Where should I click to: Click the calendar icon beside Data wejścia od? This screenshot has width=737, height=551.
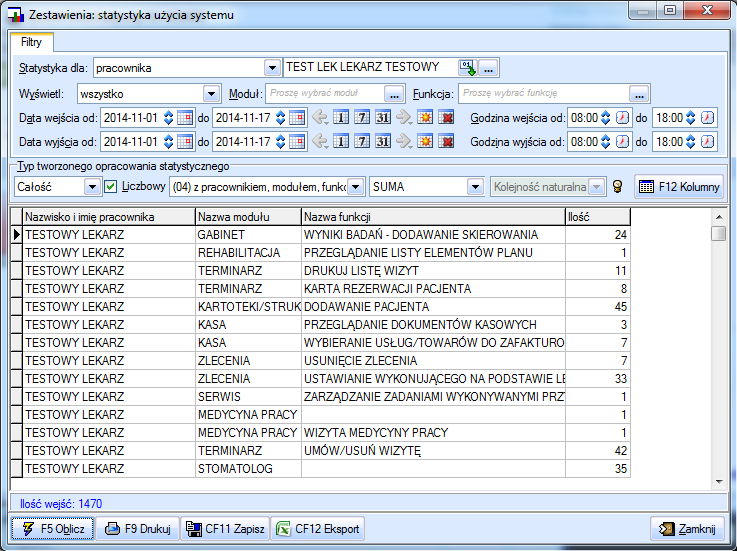(x=185, y=117)
